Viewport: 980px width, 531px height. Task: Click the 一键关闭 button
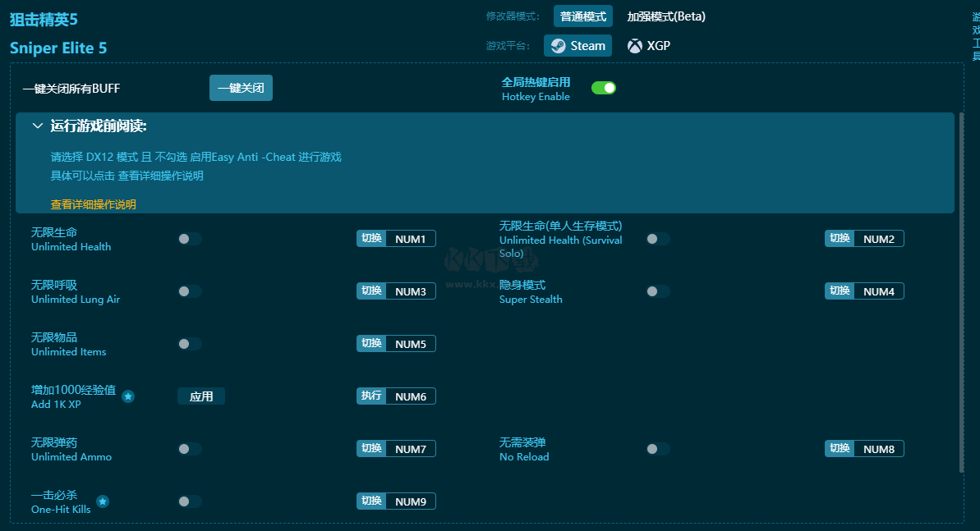(241, 88)
